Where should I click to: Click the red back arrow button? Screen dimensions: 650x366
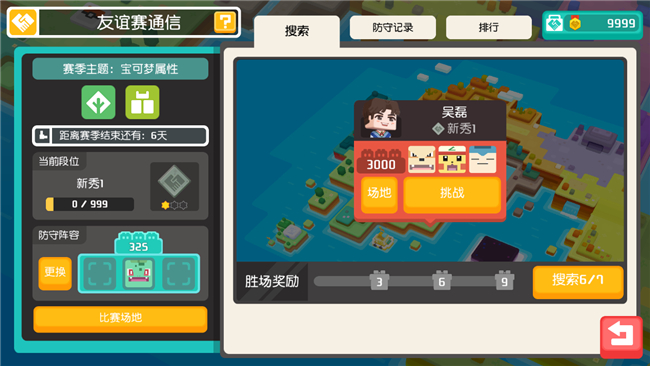point(621,336)
